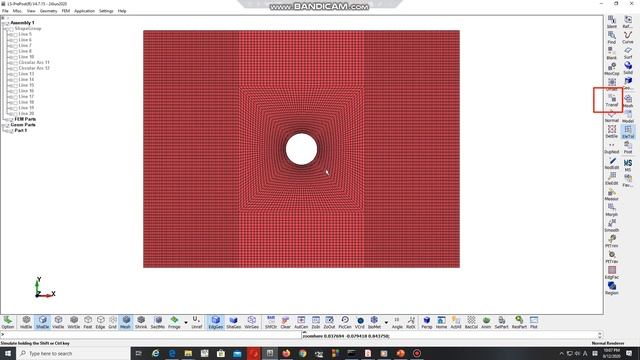Viewport: 640px width, 360px height.
Task: Open the DupNod duplicate nodes tool
Action: coord(611,148)
